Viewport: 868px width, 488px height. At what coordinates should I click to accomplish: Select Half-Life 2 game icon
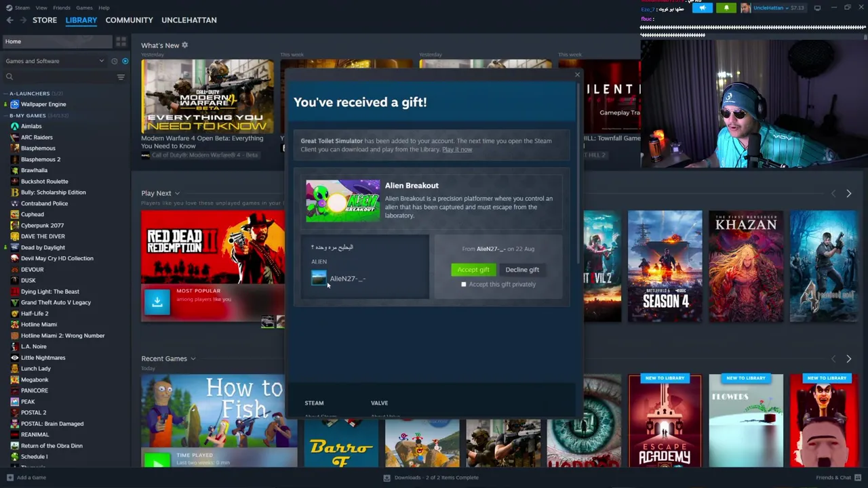(x=14, y=314)
